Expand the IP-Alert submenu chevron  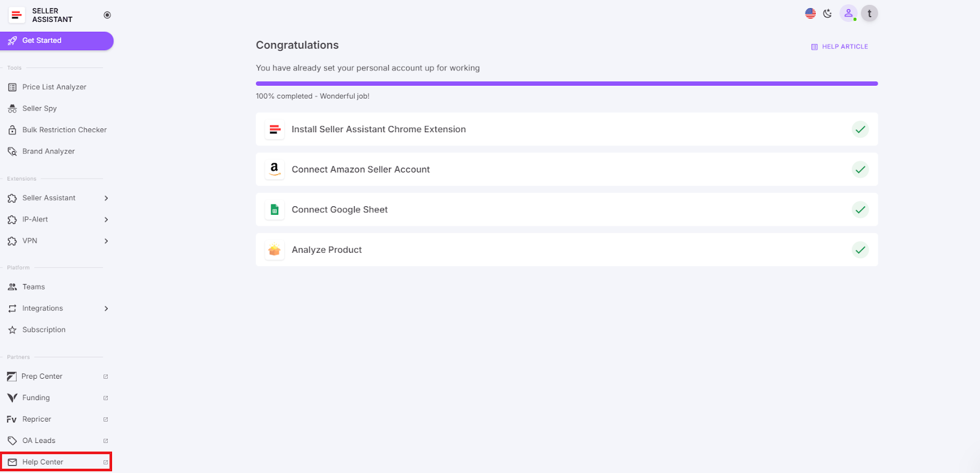[106, 220]
